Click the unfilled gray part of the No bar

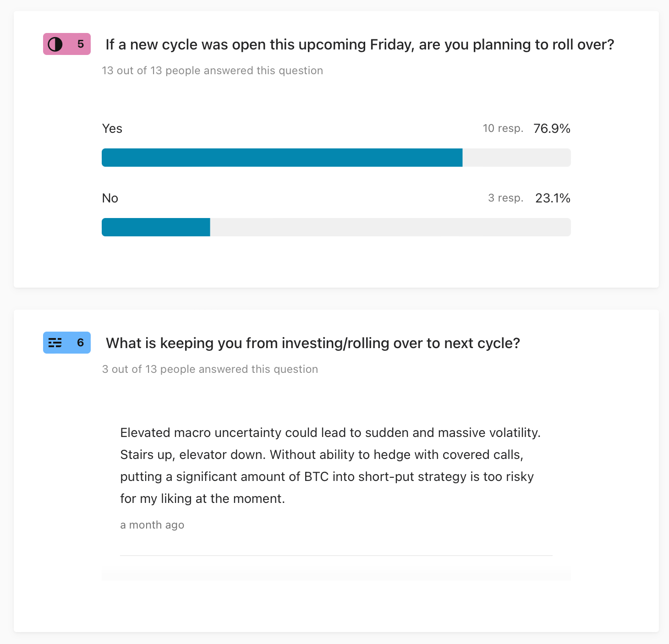click(x=390, y=227)
